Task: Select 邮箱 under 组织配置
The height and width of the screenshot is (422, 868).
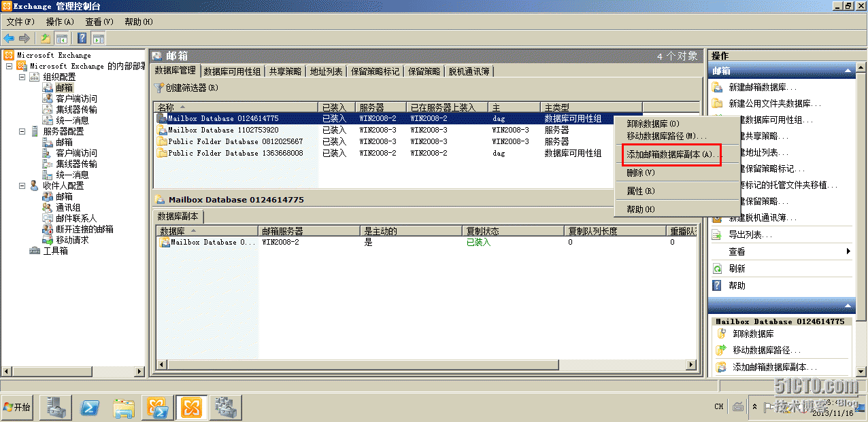Action: point(64,88)
